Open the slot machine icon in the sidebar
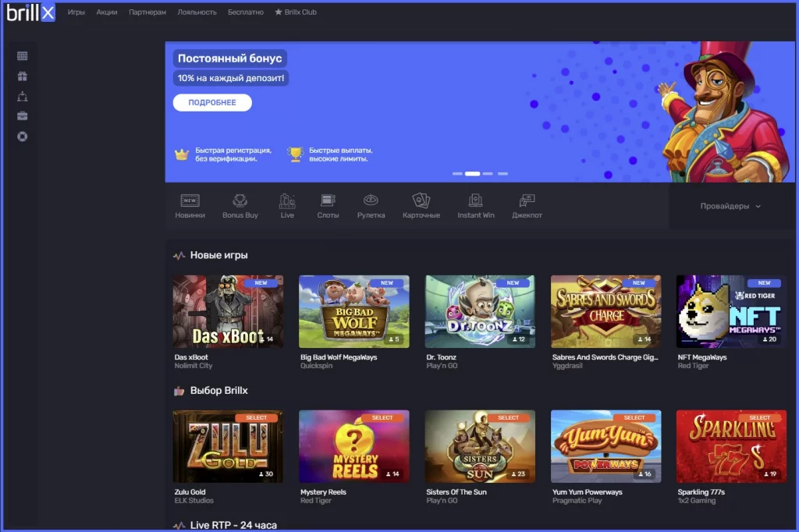Image resolution: width=799 pixels, height=532 pixels. coord(22,55)
